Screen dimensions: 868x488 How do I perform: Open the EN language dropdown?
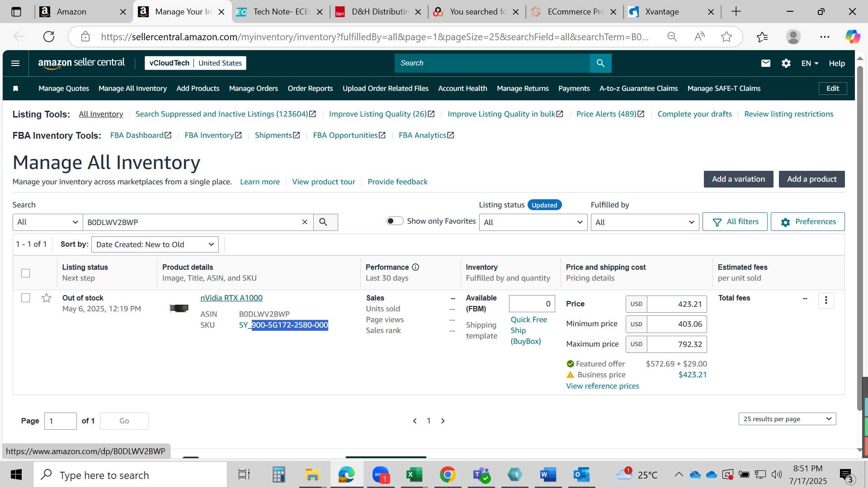click(809, 63)
